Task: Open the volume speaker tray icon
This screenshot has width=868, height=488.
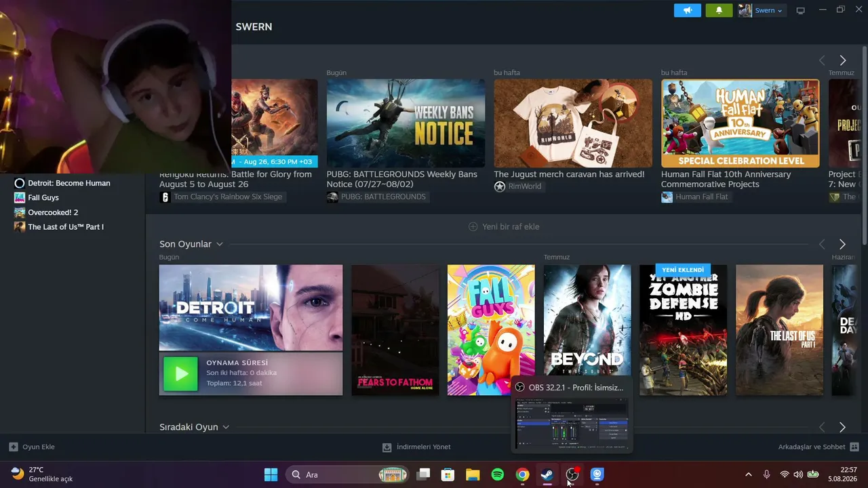Action: click(x=798, y=474)
